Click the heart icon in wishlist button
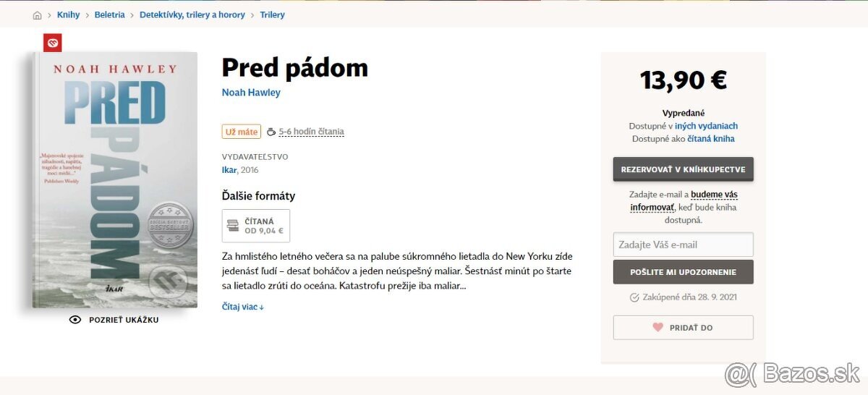Screen dimensions: 868x395 click(658, 328)
